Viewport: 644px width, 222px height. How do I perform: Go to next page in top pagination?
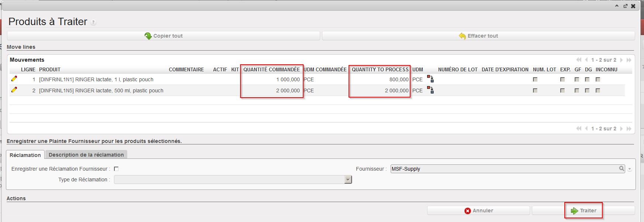[x=622, y=60]
